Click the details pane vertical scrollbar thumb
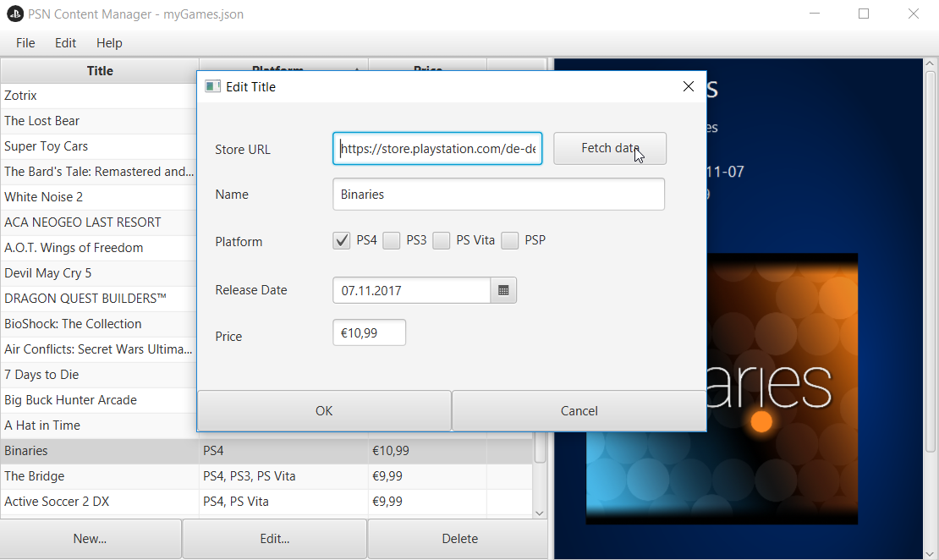The width and height of the screenshot is (939, 560). click(930, 261)
